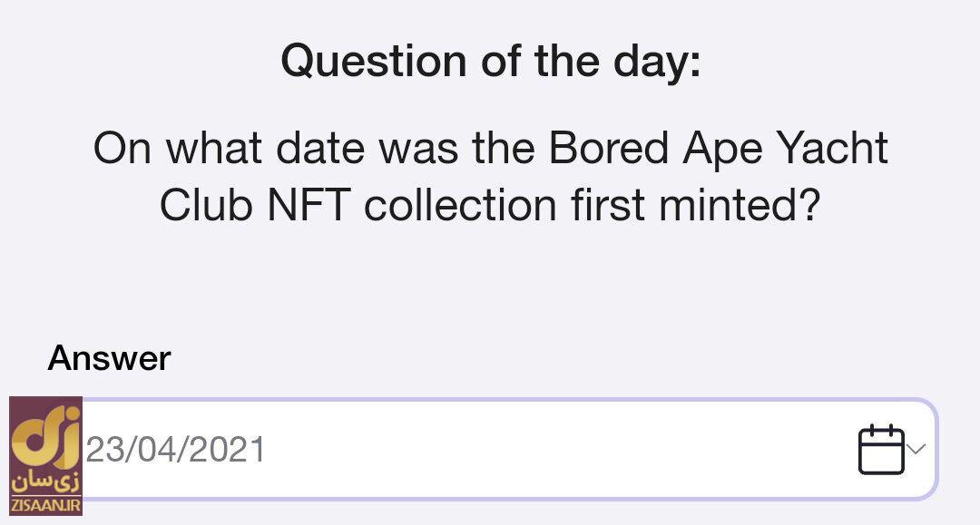The height and width of the screenshot is (525, 980).
Task: Focus the empty middle of answer field
Action: click(544, 450)
